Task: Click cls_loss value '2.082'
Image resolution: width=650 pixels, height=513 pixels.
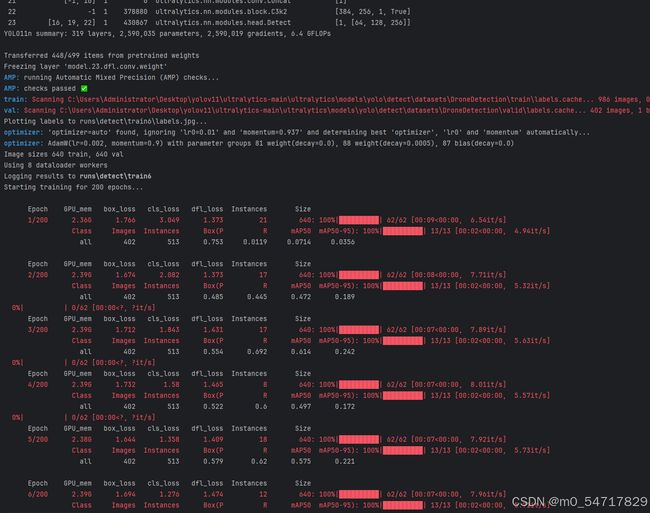Action: click(170, 275)
